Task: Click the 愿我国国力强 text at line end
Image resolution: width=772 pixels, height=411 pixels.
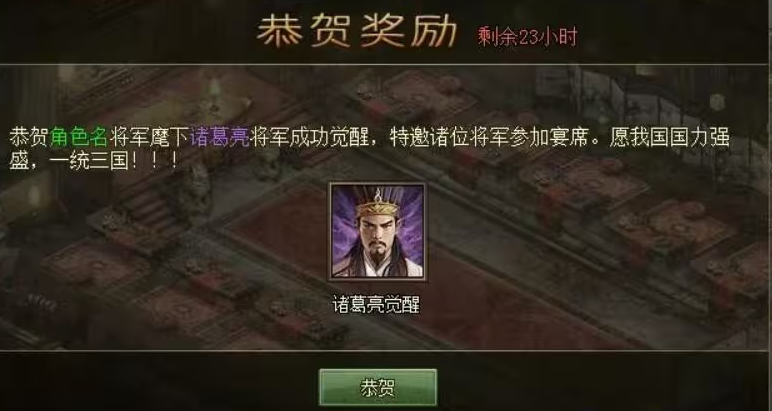Action: point(670,138)
